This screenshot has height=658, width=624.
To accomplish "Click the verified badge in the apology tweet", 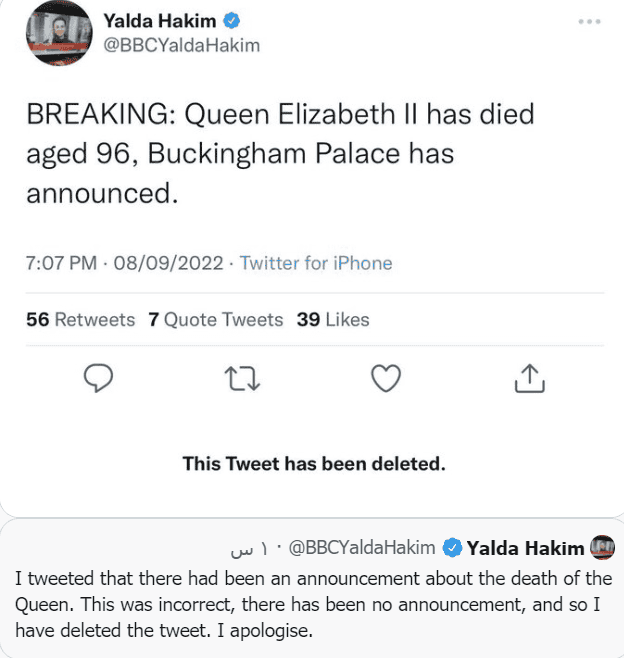I will click(452, 547).
